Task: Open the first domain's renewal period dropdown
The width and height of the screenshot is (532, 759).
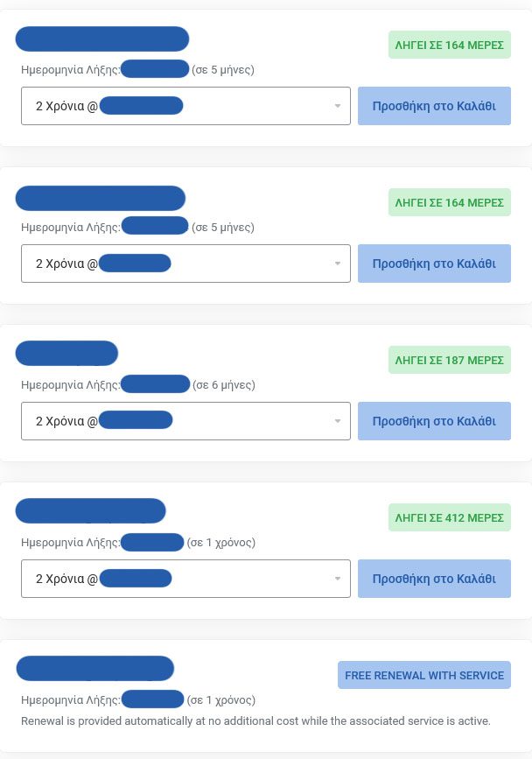Action: click(185, 106)
